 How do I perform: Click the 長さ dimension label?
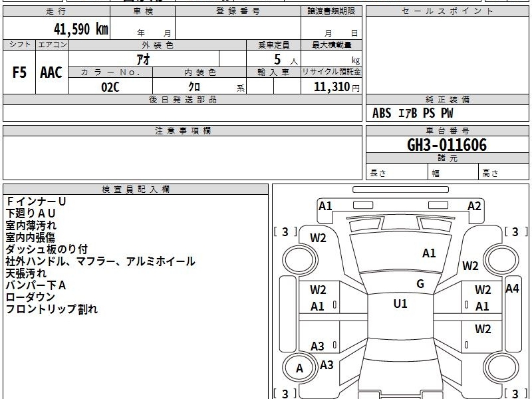tap(378, 174)
